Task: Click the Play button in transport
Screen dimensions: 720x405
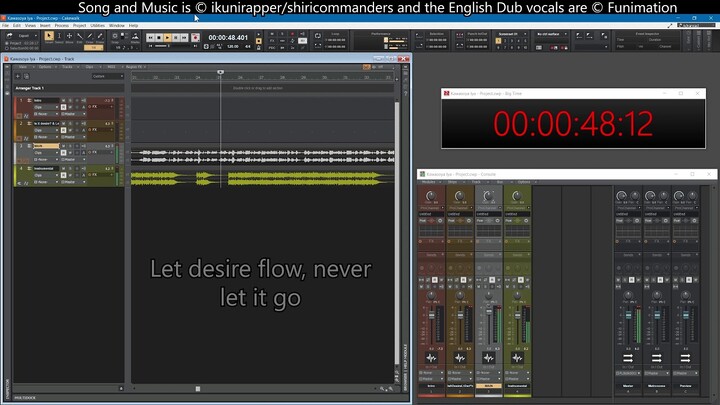Action: coord(167,37)
